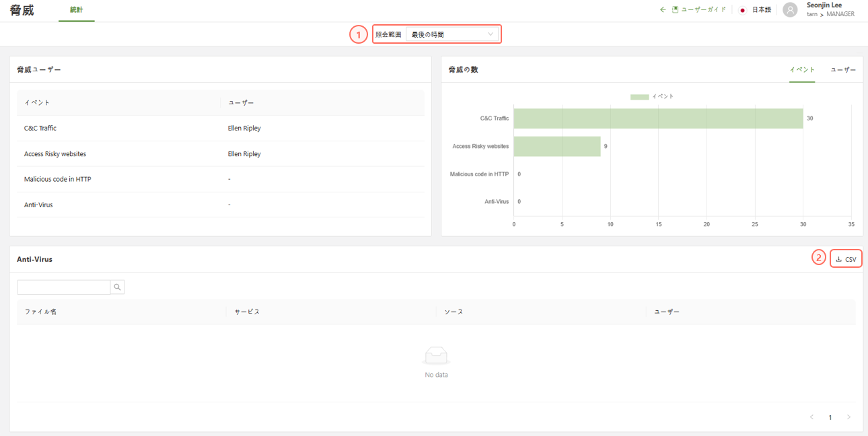Click the Anti-Virus search input field
Screen dimensions: 868x436
click(x=63, y=287)
